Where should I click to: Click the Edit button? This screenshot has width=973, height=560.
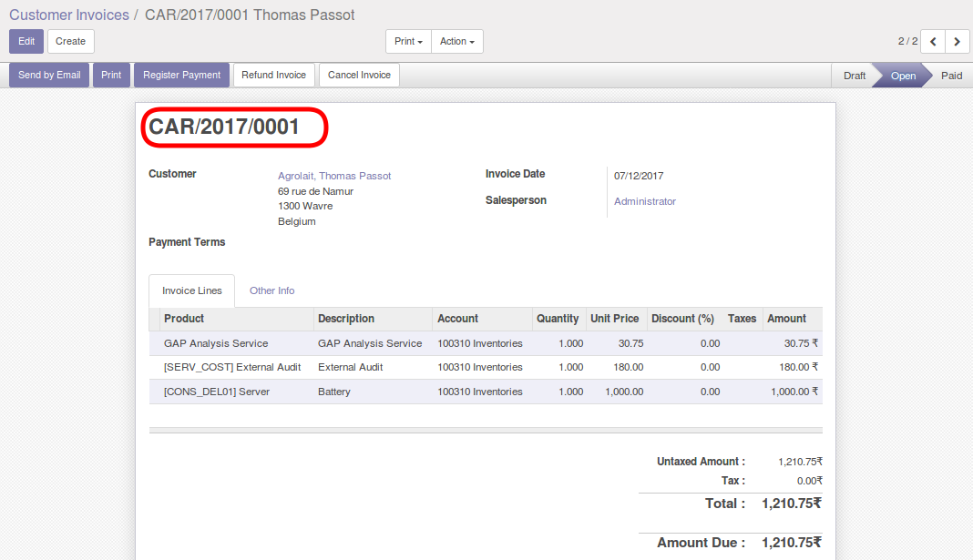(x=26, y=42)
